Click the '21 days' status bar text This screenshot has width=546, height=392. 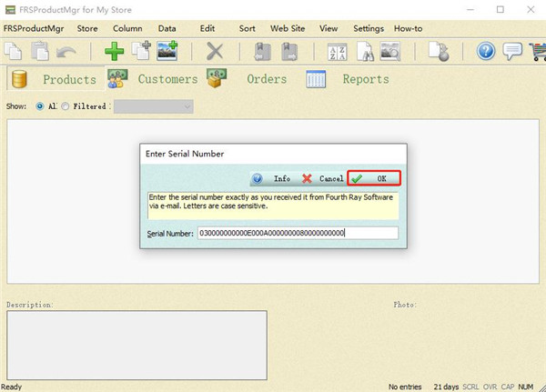coord(446,387)
